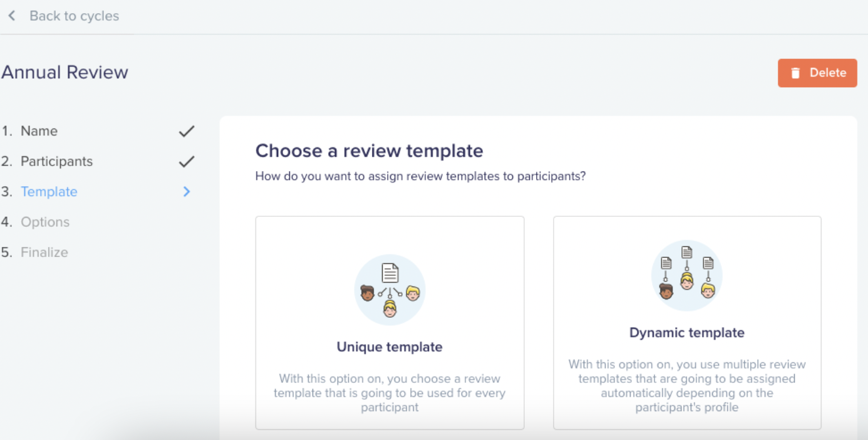Click the Annual Review title
The height and width of the screenshot is (440, 868).
point(65,72)
